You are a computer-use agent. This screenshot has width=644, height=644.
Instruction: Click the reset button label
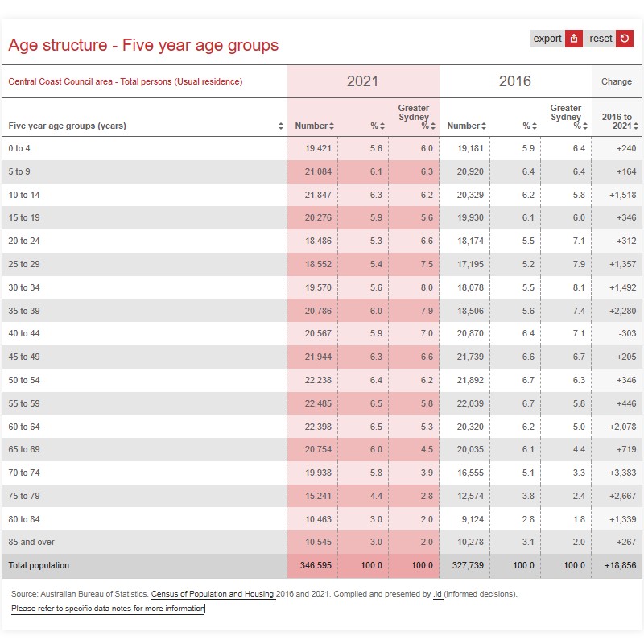pyautogui.click(x=601, y=39)
